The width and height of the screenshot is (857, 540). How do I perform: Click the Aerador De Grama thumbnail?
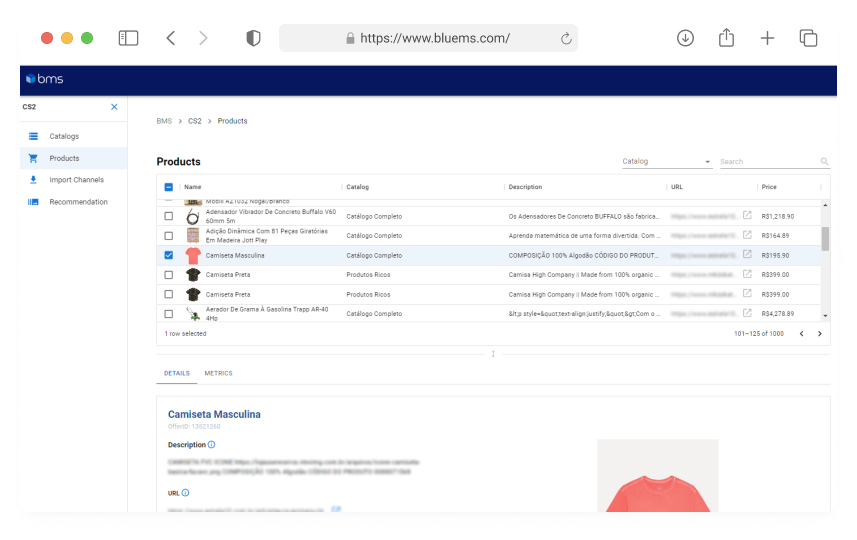point(192,314)
